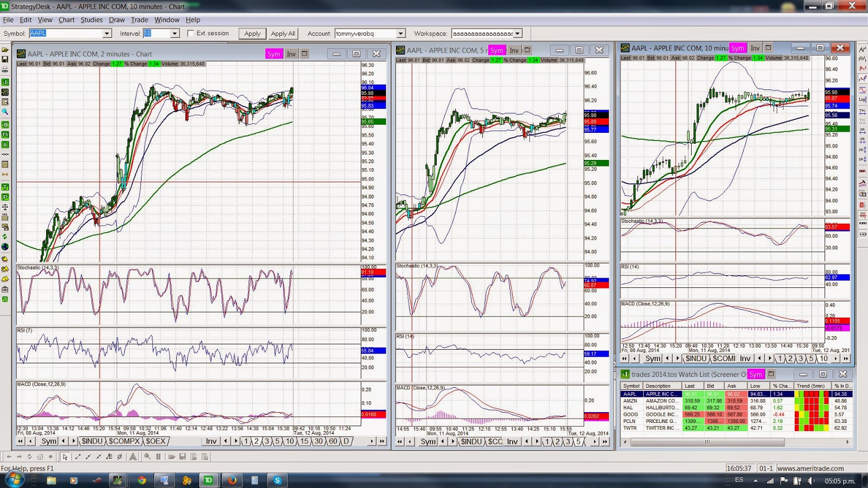Screen dimensions: 868x488
Task: Detach the 2 minutes chart window icon
Action: point(305,54)
